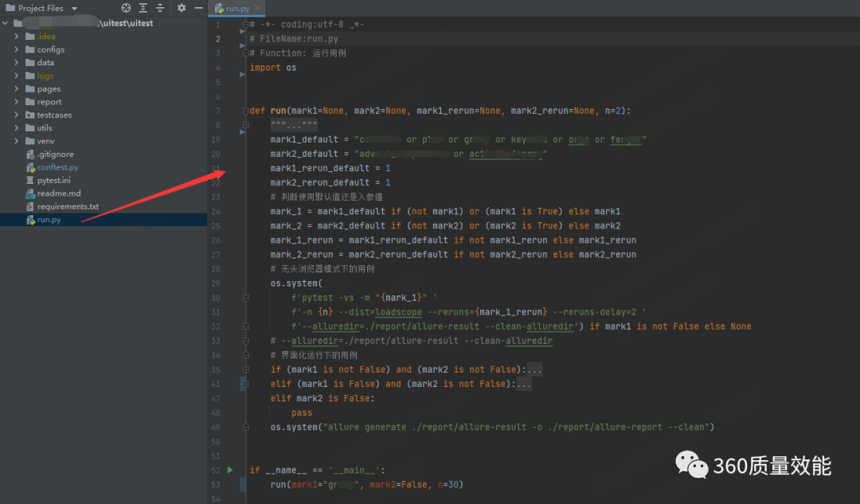Click the configs folder icon

point(30,49)
